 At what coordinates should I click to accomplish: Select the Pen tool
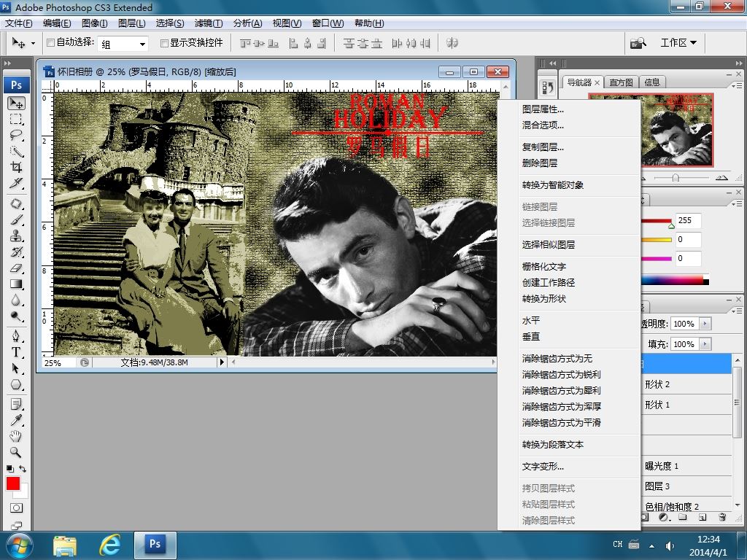tap(16, 336)
